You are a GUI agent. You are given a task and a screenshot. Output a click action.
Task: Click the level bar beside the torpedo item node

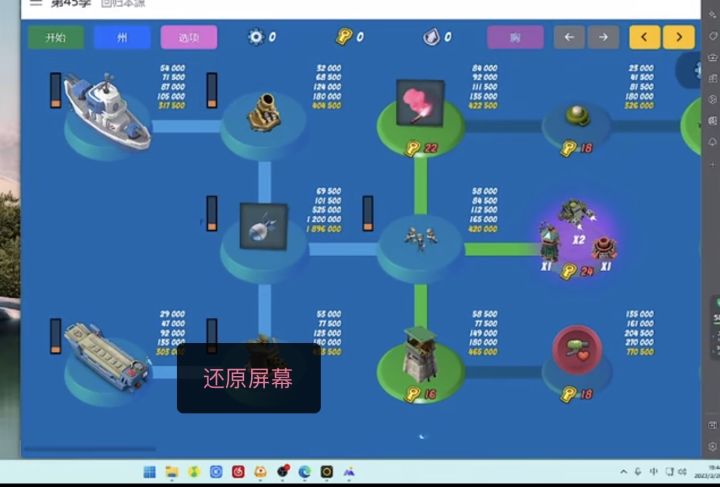[x=212, y=213]
